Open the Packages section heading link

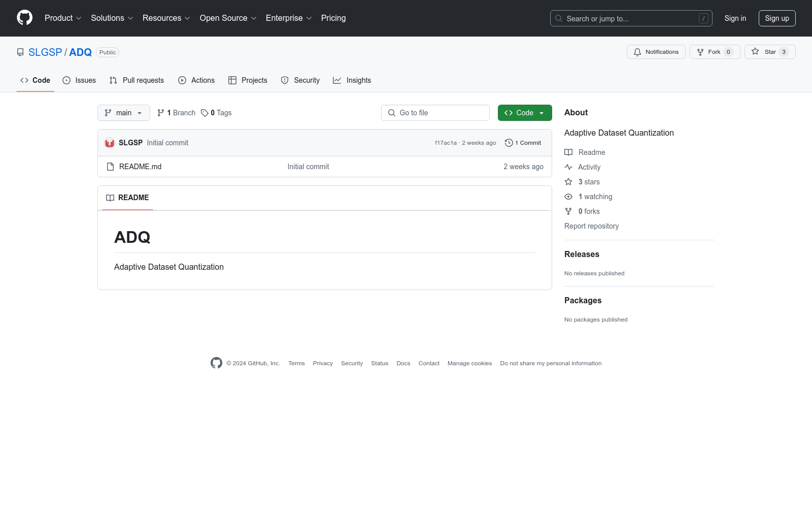point(583,300)
